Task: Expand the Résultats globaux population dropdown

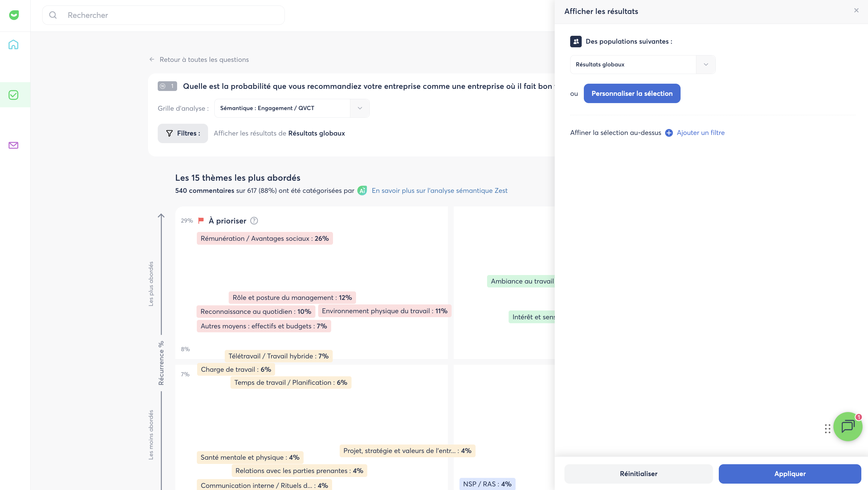Action: tap(643, 65)
